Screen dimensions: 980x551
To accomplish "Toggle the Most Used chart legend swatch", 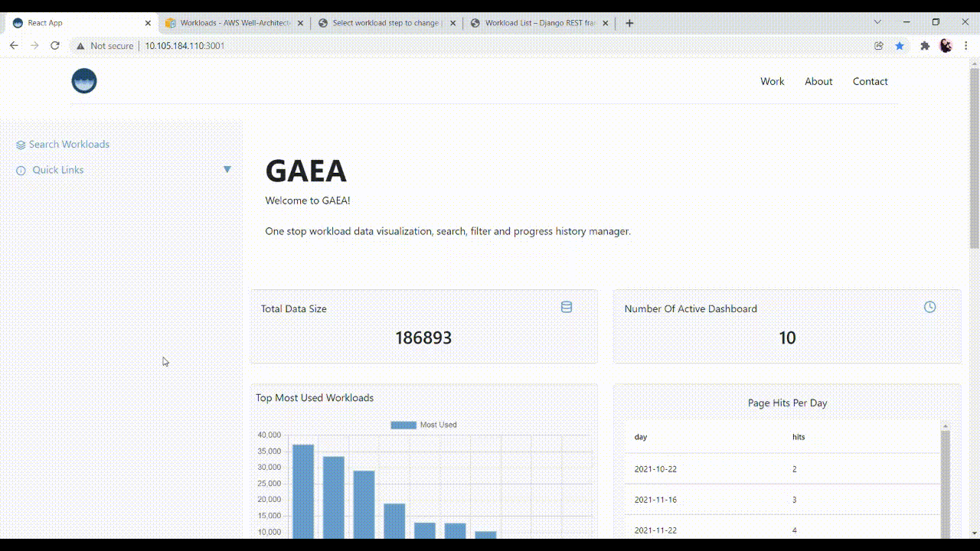I will [x=403, y=425].
